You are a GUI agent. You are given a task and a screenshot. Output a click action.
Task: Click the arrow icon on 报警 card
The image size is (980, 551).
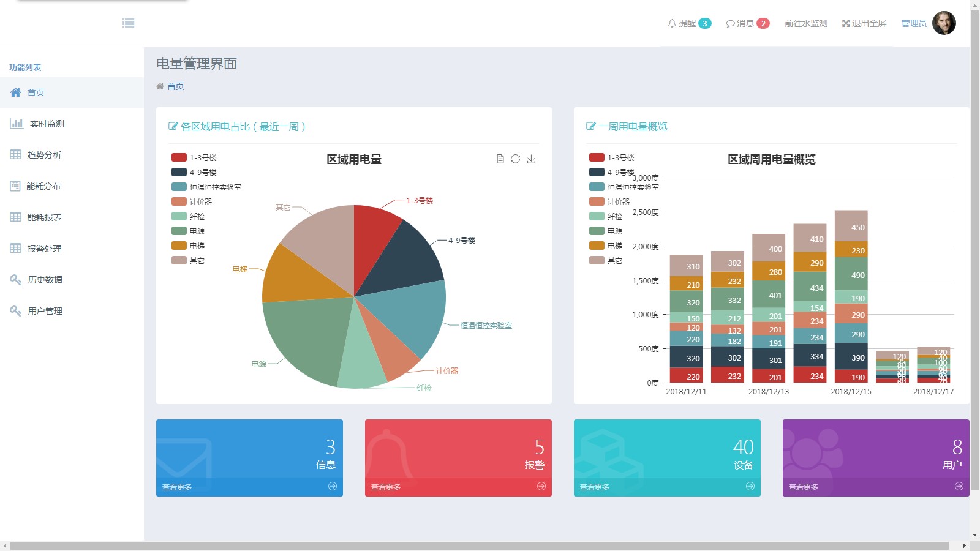[541, 486]
